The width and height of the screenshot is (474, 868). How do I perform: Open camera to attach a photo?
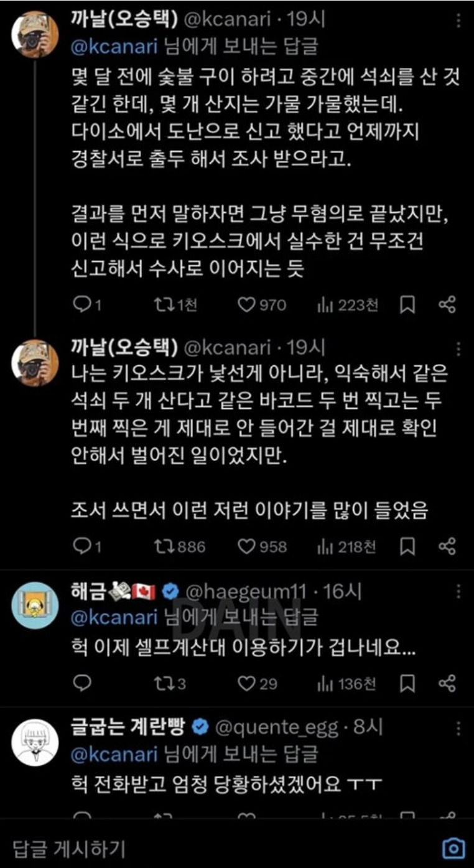(453, 847)
